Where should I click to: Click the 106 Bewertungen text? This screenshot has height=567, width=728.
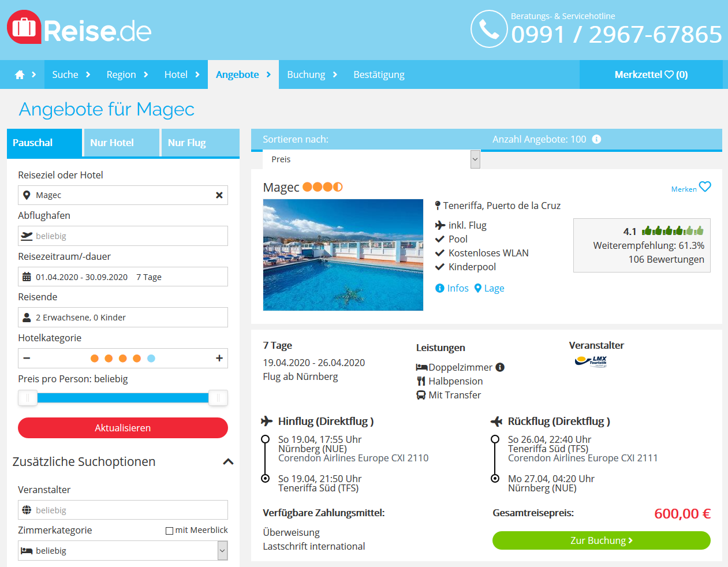point(666,259)
